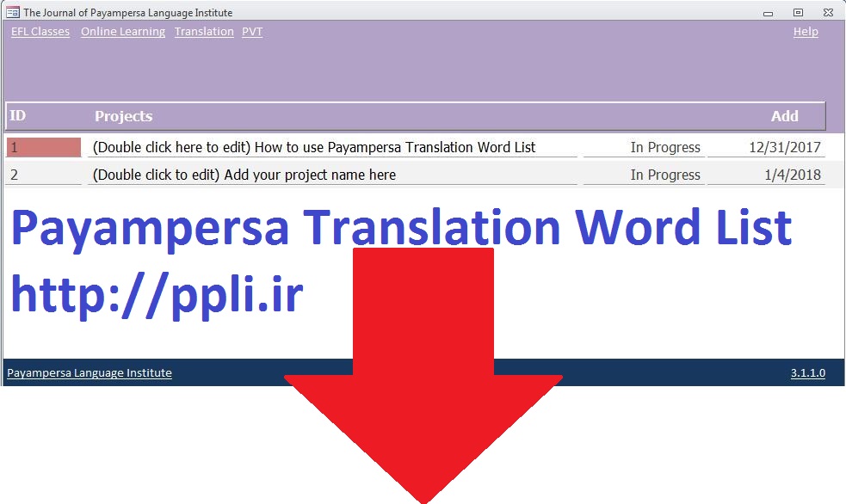
Task: Close the Journal window
Action: click(x=828, y=13)
